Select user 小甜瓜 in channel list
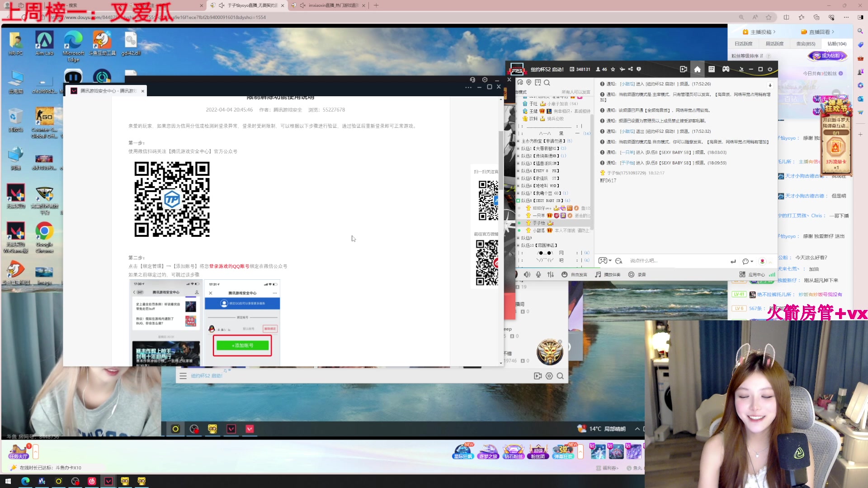Image resolution: width=868 pixels, height=488 pixels. tap(538, 230)
